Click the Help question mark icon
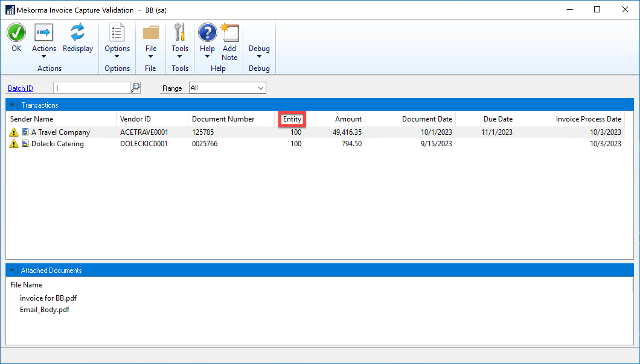The width and height of the screenshot is (640, 364). coord(207,33)
